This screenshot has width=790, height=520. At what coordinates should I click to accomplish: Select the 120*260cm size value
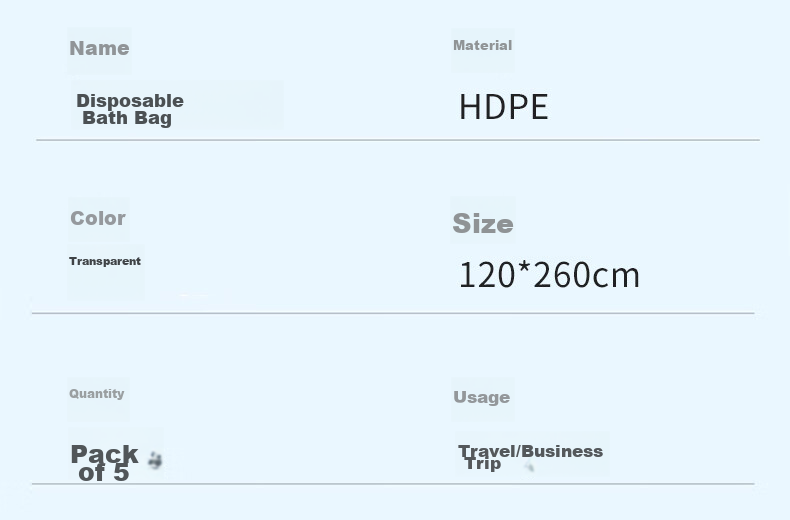click(549, 275)
